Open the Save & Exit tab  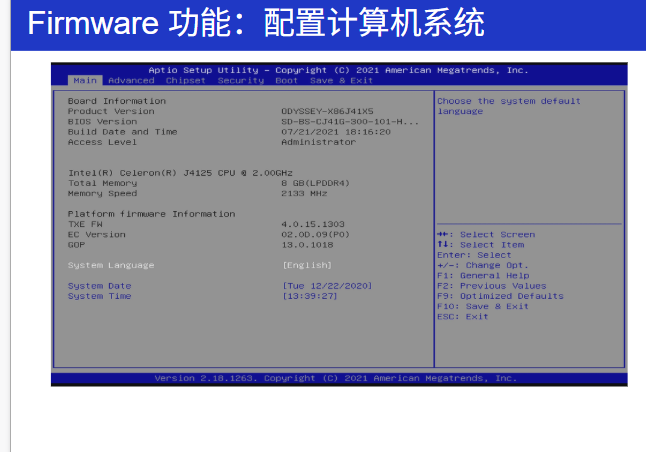(342, 80)
